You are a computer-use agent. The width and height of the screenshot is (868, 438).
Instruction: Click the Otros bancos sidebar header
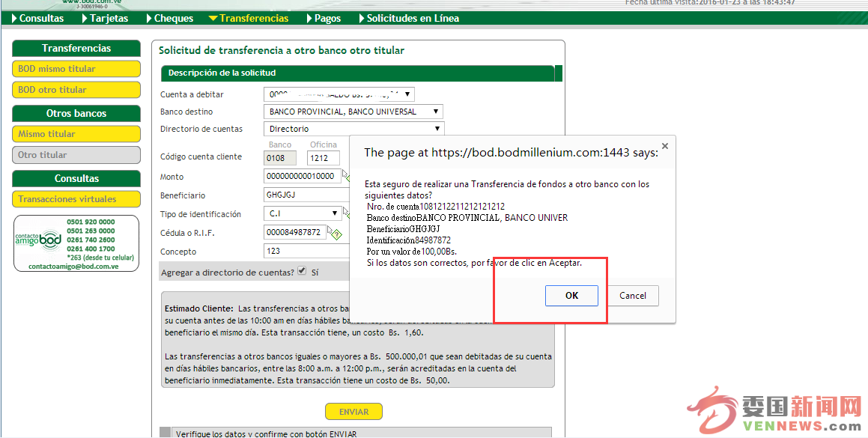76,114
